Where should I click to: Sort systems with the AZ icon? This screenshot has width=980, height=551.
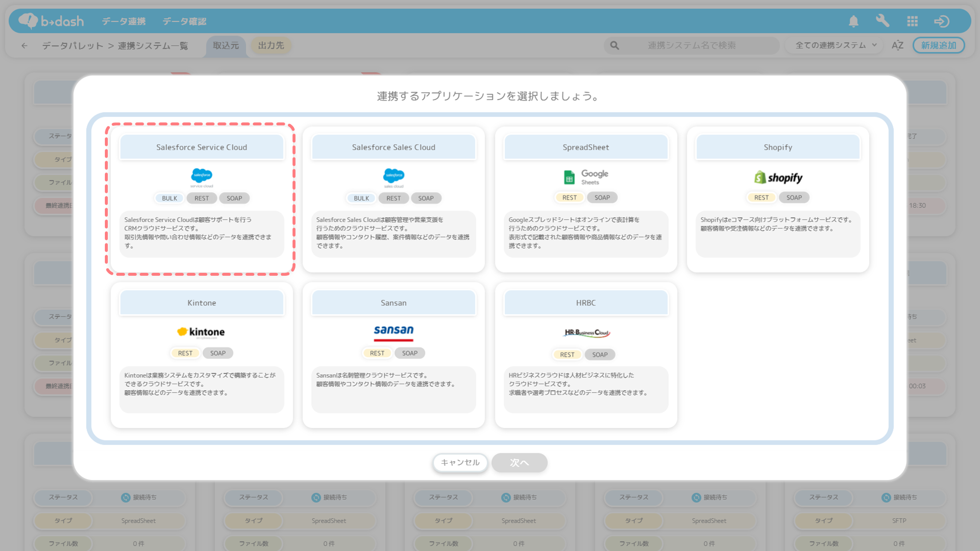(x=898, y=46)
